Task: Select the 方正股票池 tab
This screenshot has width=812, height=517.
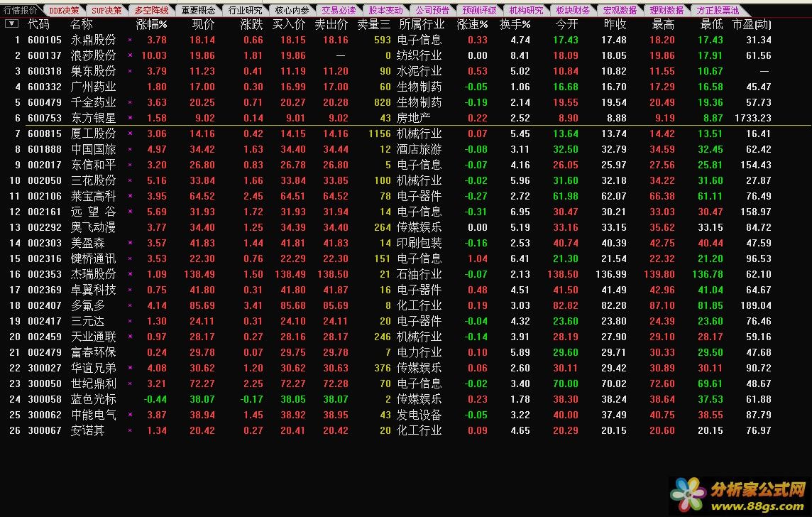Action: [x=718, y=11]
